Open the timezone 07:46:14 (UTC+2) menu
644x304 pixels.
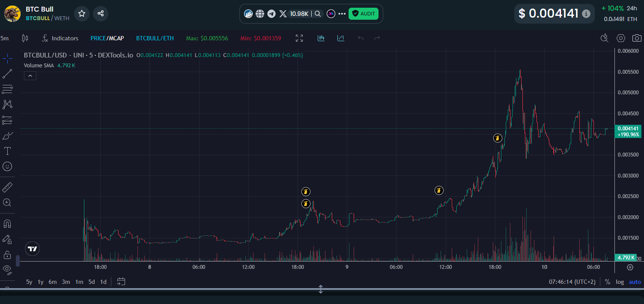(x=572, y=282)
